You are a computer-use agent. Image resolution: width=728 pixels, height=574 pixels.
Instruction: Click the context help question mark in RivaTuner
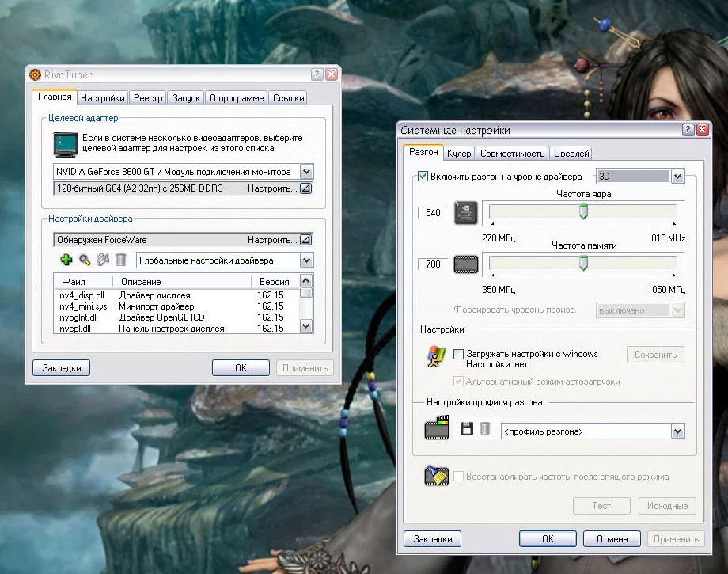[x=317, y=74]
